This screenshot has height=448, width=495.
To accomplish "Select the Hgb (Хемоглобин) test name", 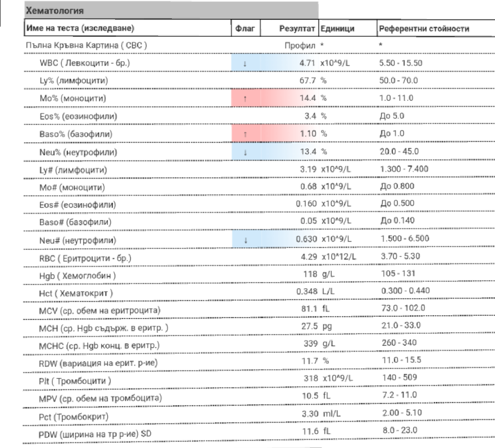I will (x=77, y=276).
